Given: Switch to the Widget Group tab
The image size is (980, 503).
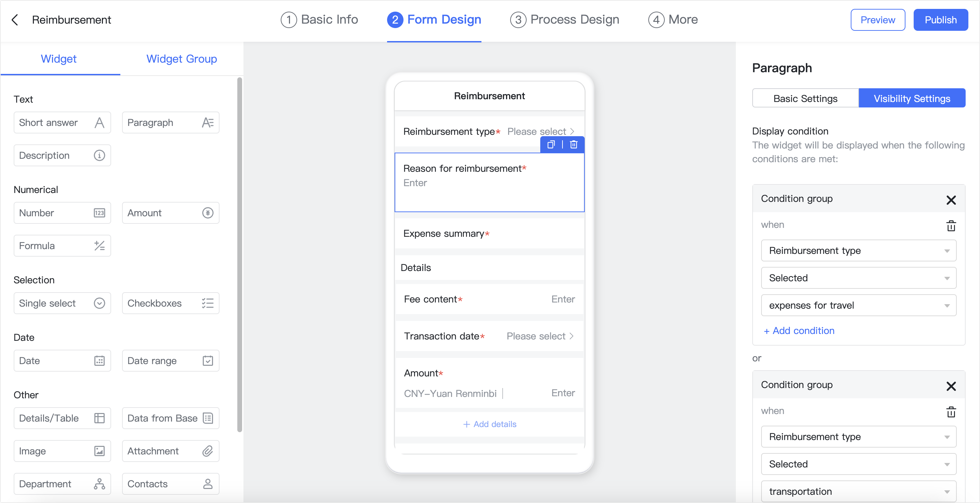Looking at the screenshot, I should (x=181, y=59).
